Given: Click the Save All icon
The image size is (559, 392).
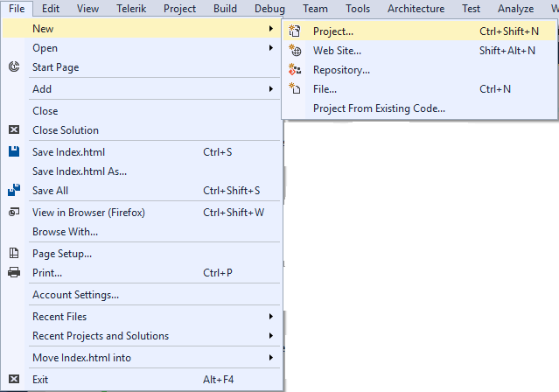Looking at the screenshot, I should 14,190.
